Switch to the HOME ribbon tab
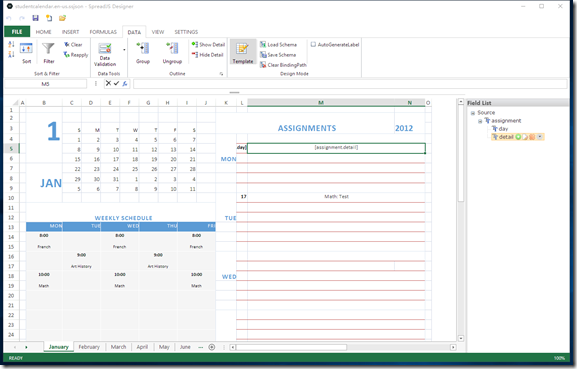Viewport: 577px width, 369px height. [x=43, y=32]
